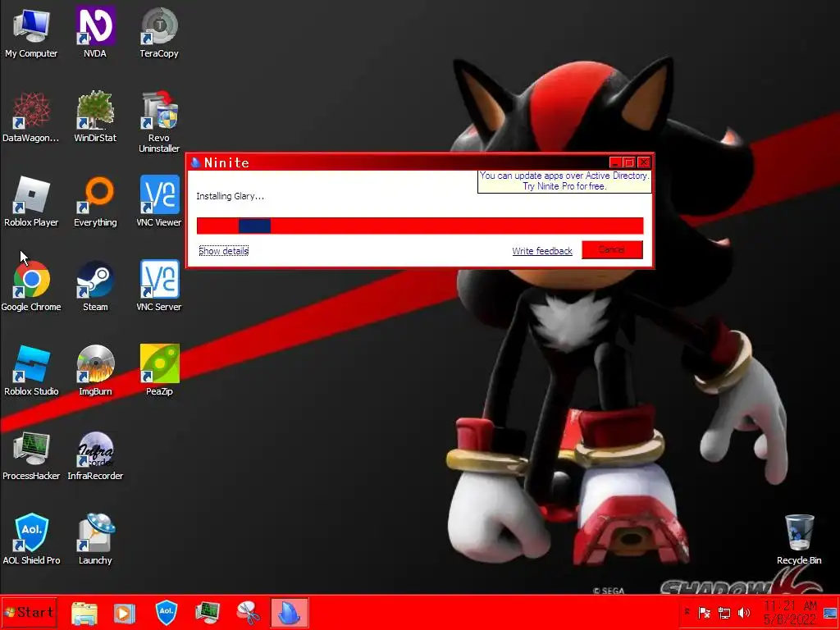
Task: Select the VNC Server shortcut
Action: coord(159,285)
